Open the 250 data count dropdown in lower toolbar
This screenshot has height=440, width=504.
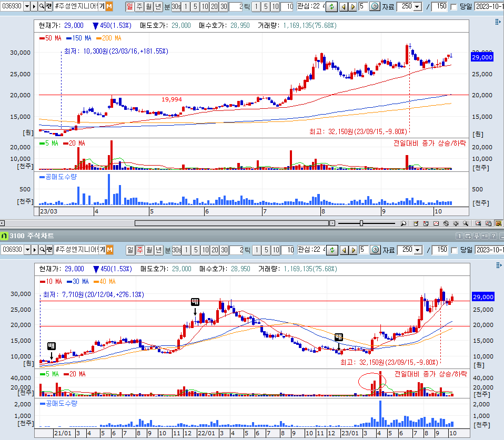pyautogui.click(x=418, y=250)
